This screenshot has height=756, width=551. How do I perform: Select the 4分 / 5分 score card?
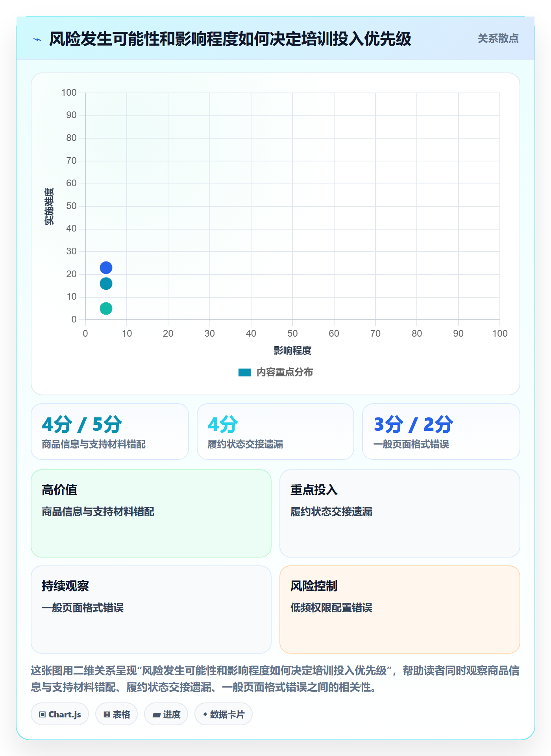pyautogui.click(x=110, y=432)
